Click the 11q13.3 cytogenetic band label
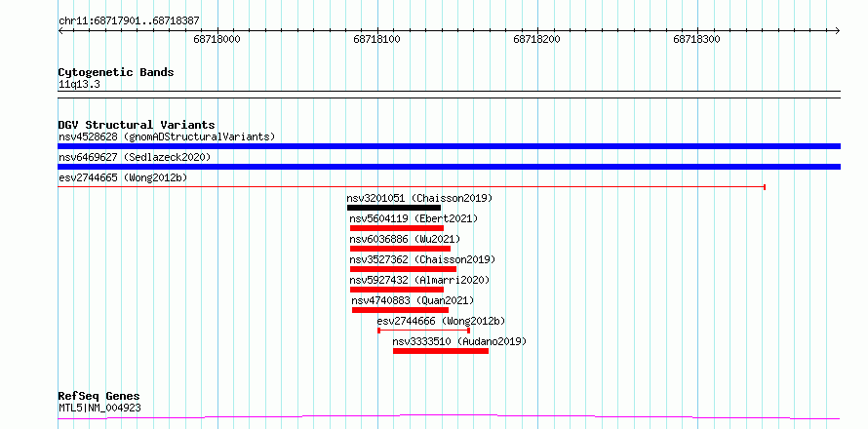The height and width of the screenshot is (429, 868). [x=79, y=85]
